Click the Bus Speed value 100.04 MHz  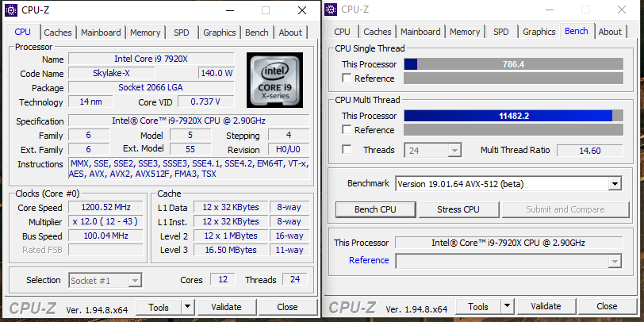pyautogui.click(x=105, y=236)
